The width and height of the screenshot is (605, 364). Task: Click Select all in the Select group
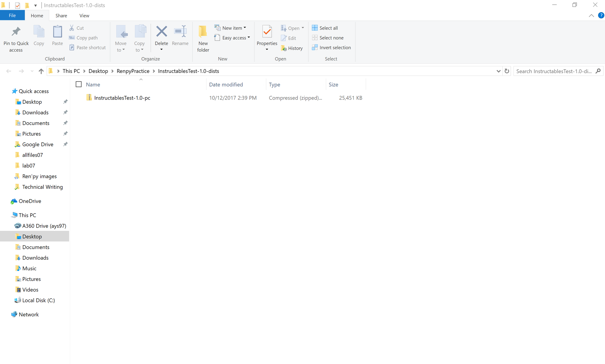[325, 28]
